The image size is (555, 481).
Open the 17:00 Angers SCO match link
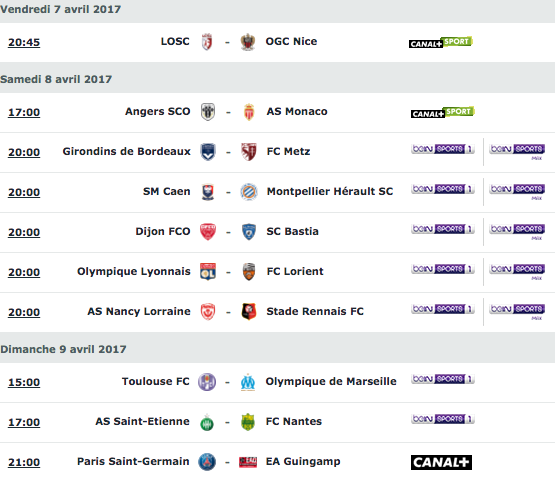click(x=24, y=112)
